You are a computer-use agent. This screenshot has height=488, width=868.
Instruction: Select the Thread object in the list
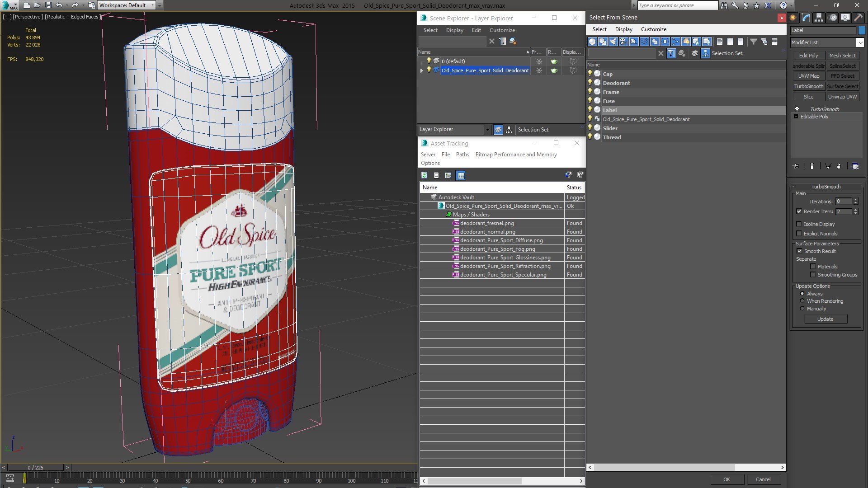pyautogui.click(x=612, y=137)
